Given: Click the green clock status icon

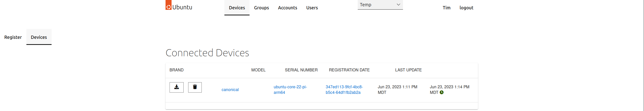Looking at the screenshot, I should 441,93.
